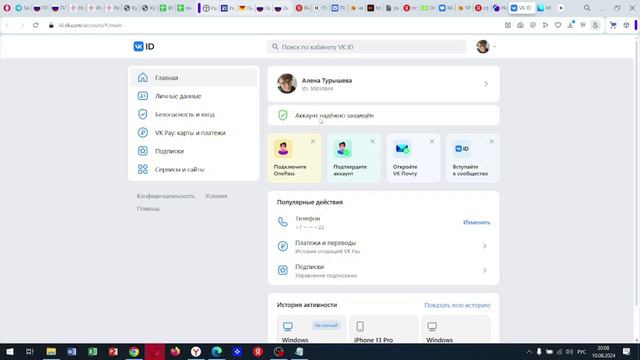The image size is (640, 360).
Task: Click Изменить next to Телефон
Action: click(476, 222)
